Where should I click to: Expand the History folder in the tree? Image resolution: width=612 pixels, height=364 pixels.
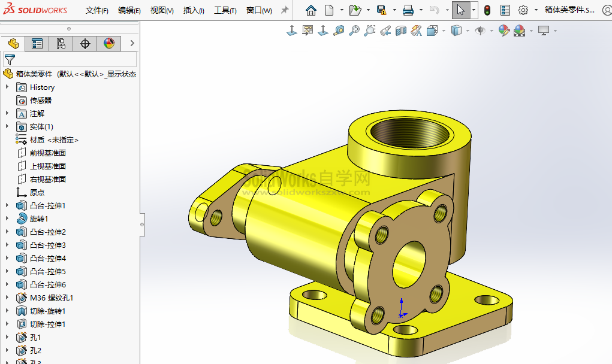pyautogui.click(x=6, y=87)
